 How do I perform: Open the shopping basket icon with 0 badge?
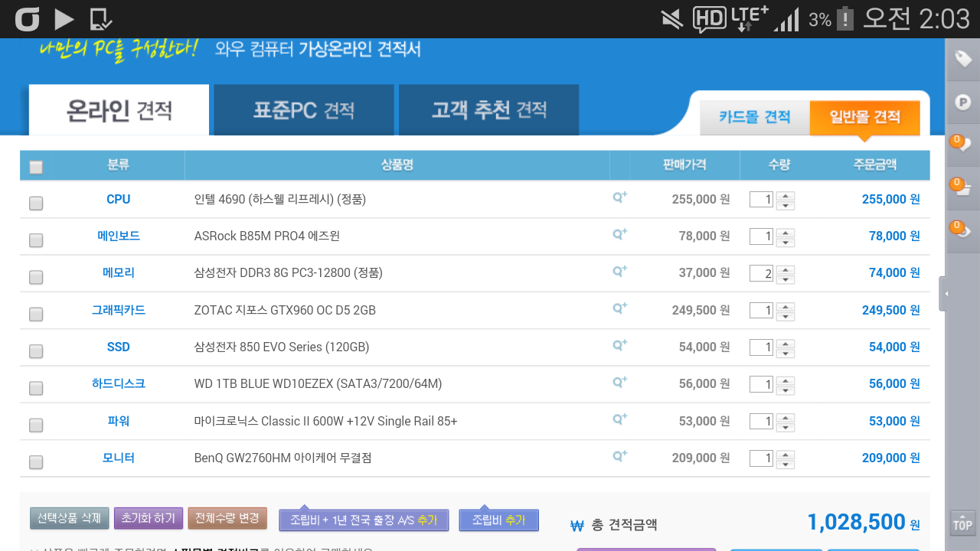click(961, 187)
